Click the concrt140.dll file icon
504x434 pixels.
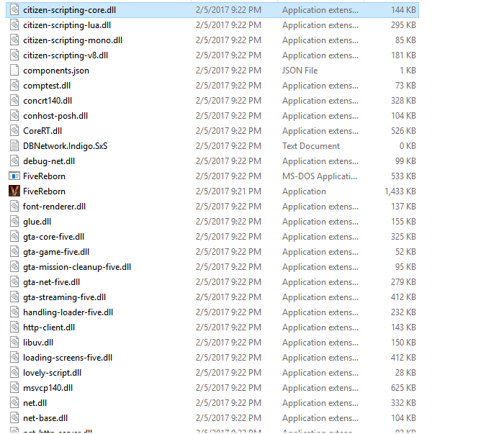click(x=14, y=101)
